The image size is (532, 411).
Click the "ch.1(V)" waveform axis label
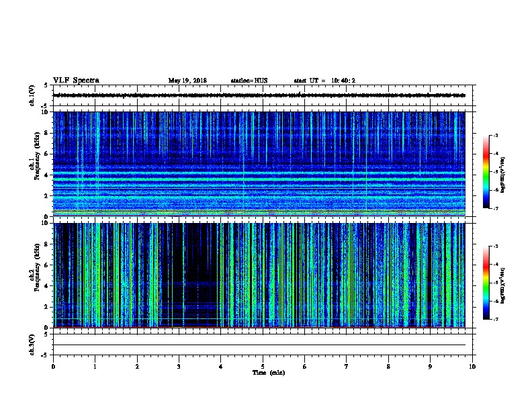(x=32, y=95)
